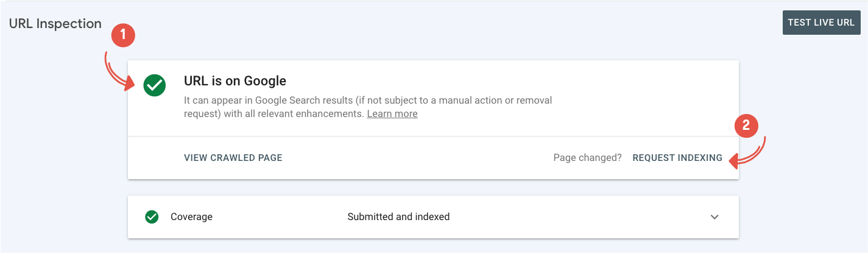Open the Learn more link
The image size is (868, 253).
point(392,114)
